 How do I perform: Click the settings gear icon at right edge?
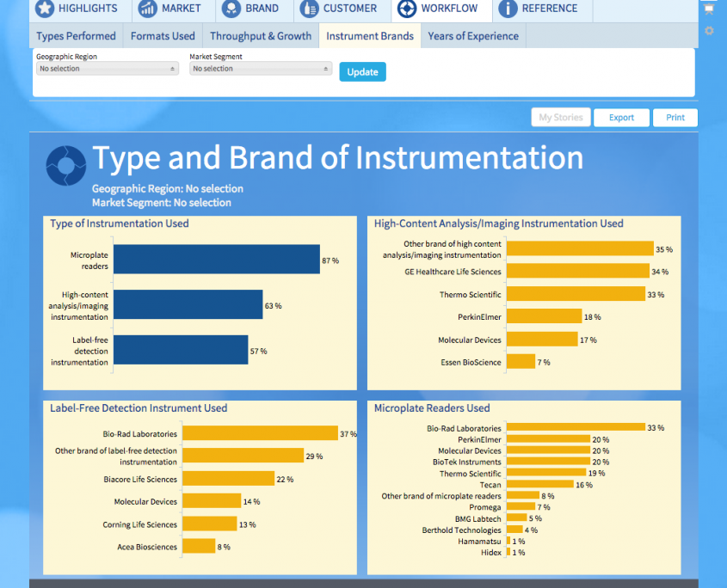709,31
